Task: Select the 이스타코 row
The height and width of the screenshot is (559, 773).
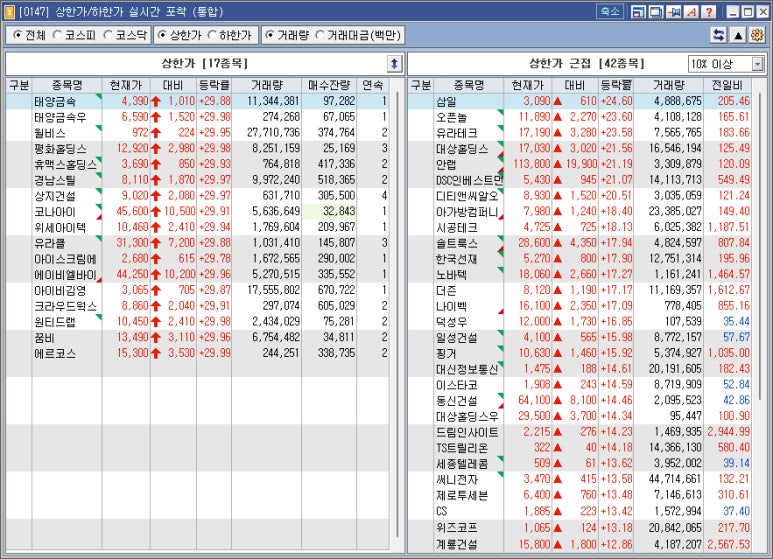Action: tap(580, 385)
